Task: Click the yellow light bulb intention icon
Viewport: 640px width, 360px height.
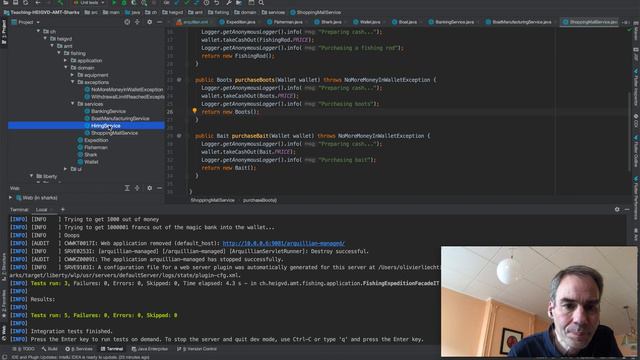Action: coord(195,111)
